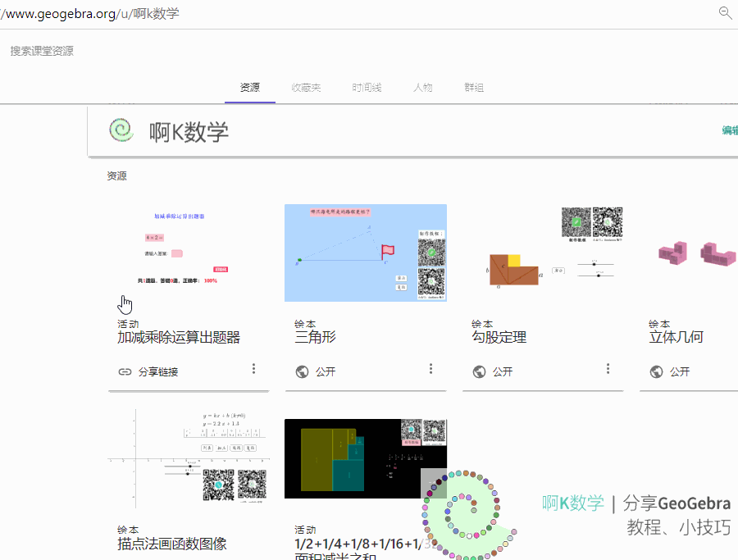The height and width of the screenshot is (560, 738).
Task: Click 分享链接 label on first card
Action: pyautogui.click(x=158, y=371)
